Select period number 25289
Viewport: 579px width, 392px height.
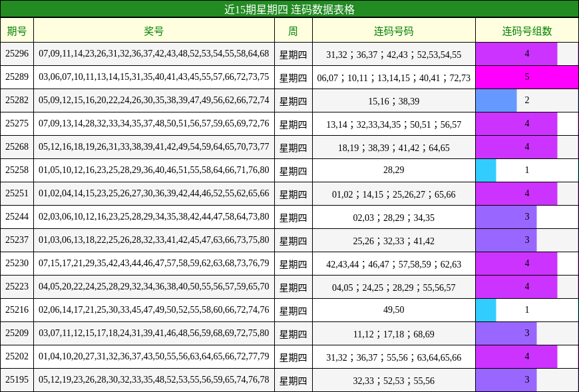[18, 76]
